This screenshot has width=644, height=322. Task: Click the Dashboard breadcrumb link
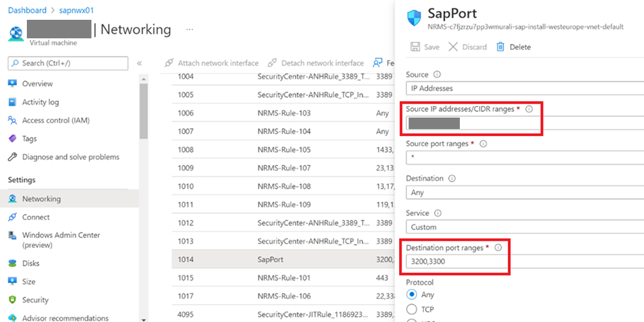pyautogui.click(x=27, y=10)
